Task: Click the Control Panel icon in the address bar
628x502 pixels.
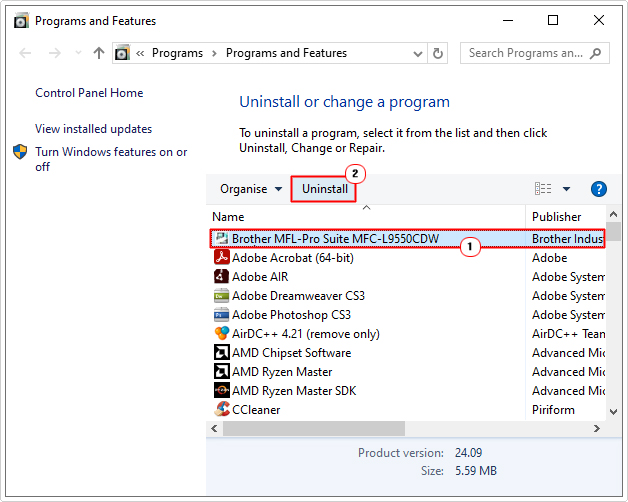Action: tap(122, 53)
